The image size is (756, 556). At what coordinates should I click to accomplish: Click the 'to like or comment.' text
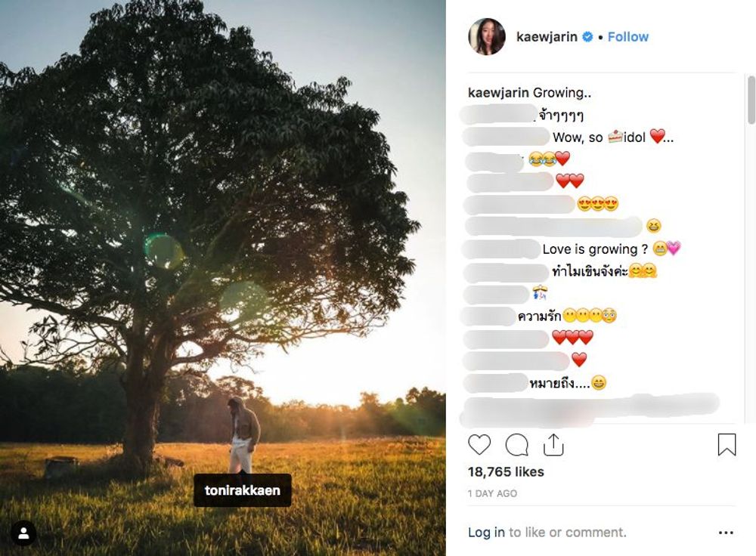(568, 533)
